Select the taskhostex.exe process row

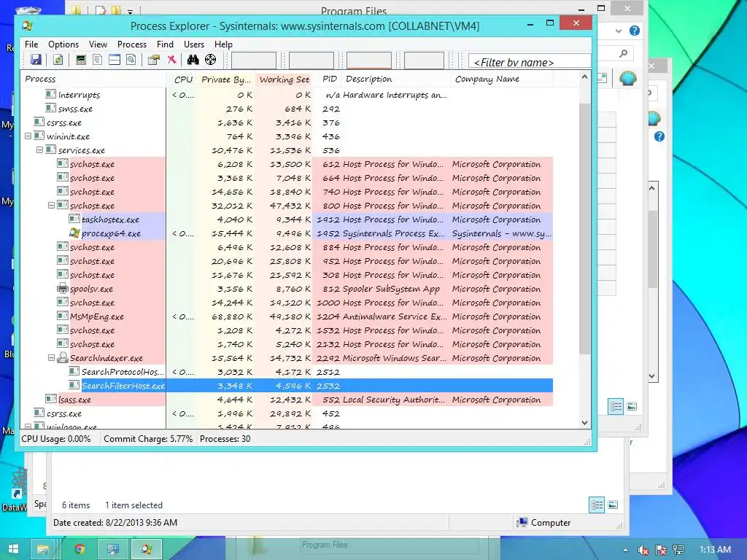coord(287,219)
